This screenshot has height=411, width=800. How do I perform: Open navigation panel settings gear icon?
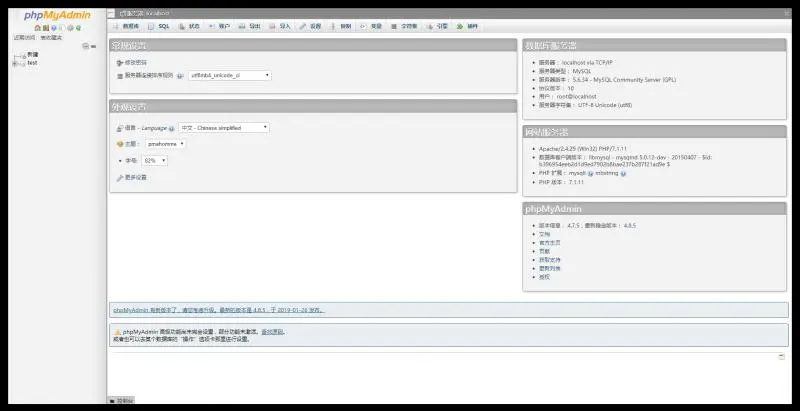(x=70, y=28)
